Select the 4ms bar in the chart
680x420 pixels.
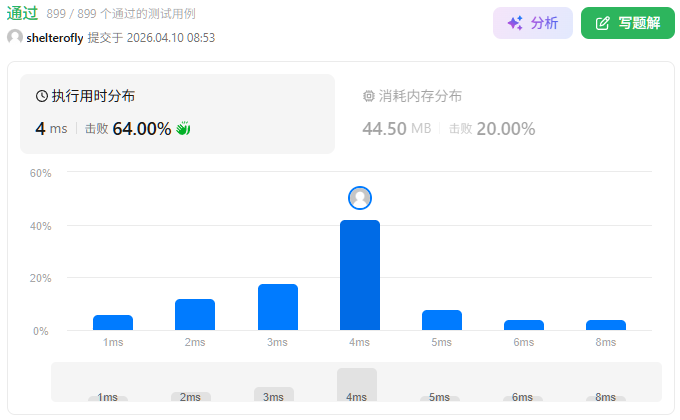coord(360,275)
